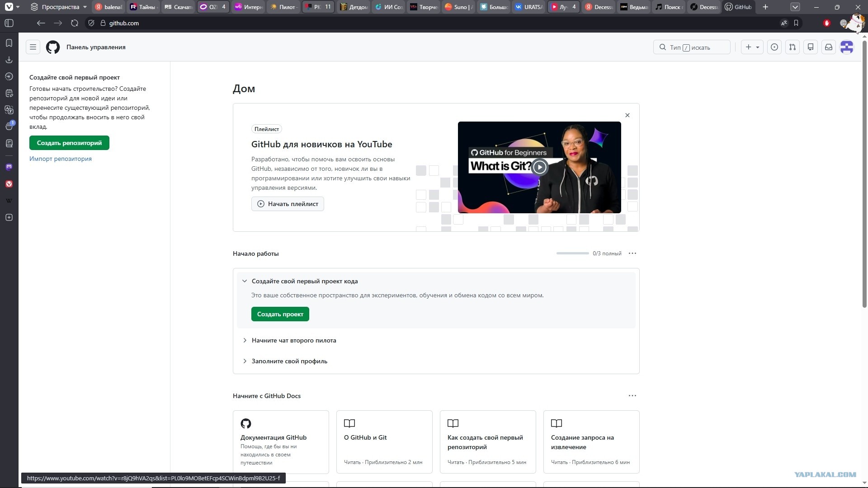Open the Mastodon web panel
The image size is (868, 488).
[9, 167]
